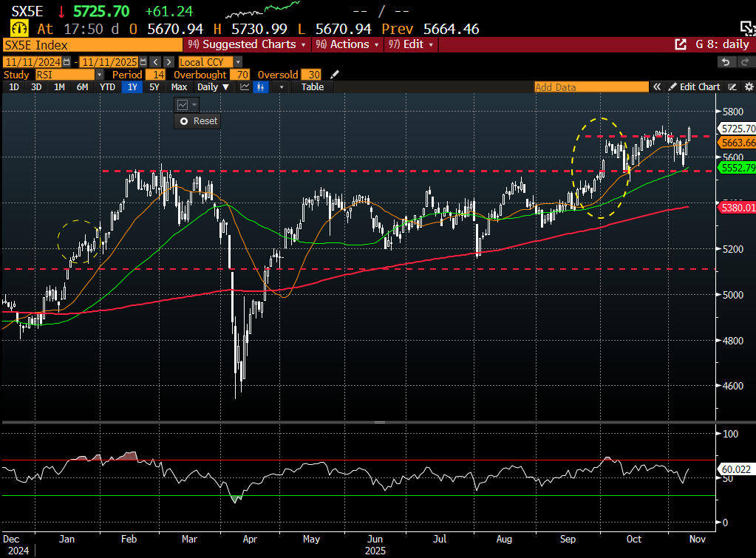The image size is (756, 558).
Task: Select the 6M time range
Action: tap(82, 87)
